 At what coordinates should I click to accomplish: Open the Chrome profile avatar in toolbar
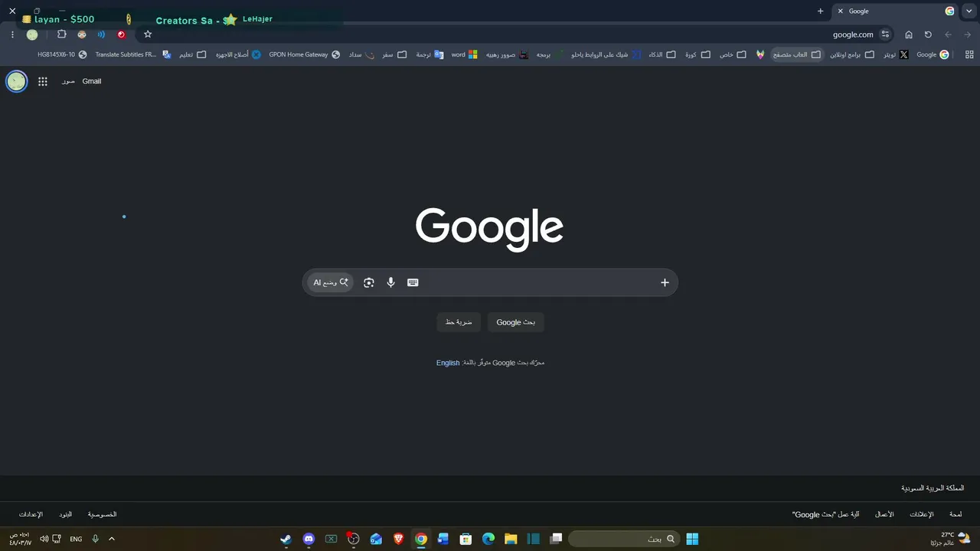pos(32,34)
